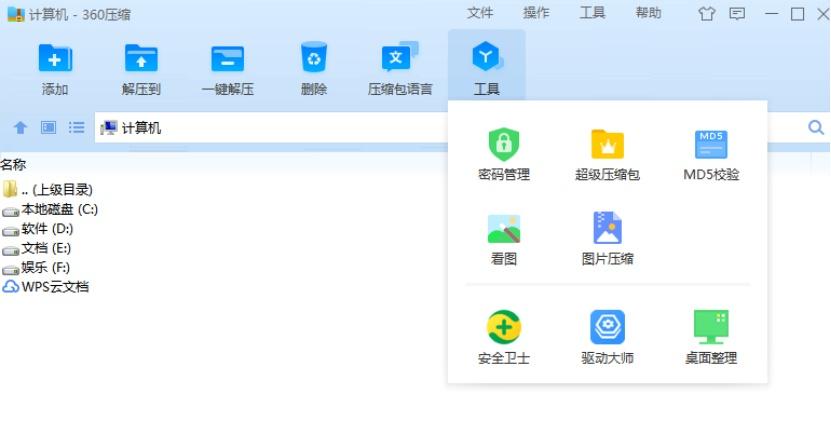Launch the 图片压缩 image compression tool
This screenshot has width=831, height=422.
pos(607,239)
